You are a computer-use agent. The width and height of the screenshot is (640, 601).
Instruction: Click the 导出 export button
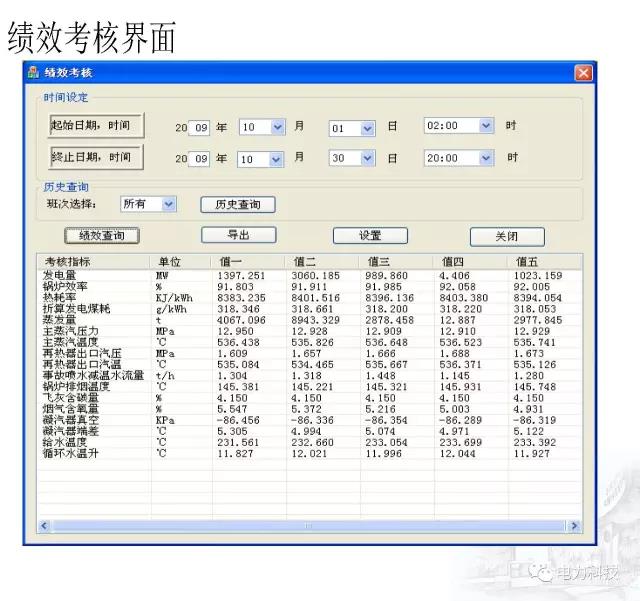[238, 235]
